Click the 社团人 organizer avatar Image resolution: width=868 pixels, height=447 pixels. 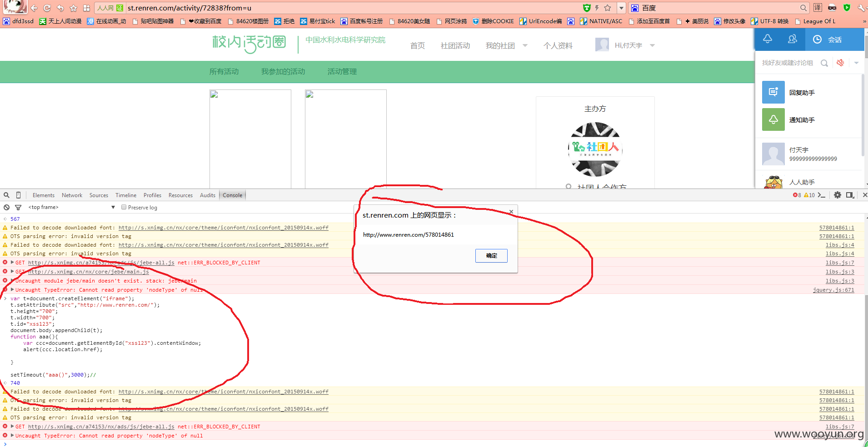pyautogui.click(x=595, y=149)
